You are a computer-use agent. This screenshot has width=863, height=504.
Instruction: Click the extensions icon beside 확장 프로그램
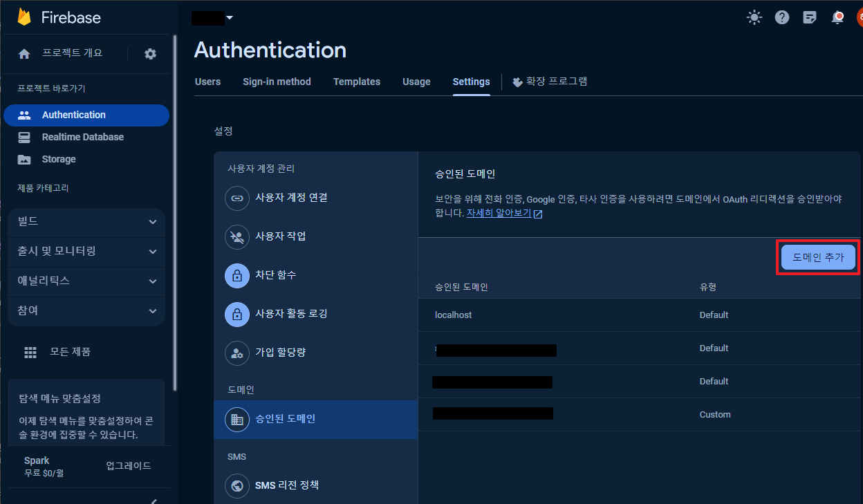tap(517, 82)
